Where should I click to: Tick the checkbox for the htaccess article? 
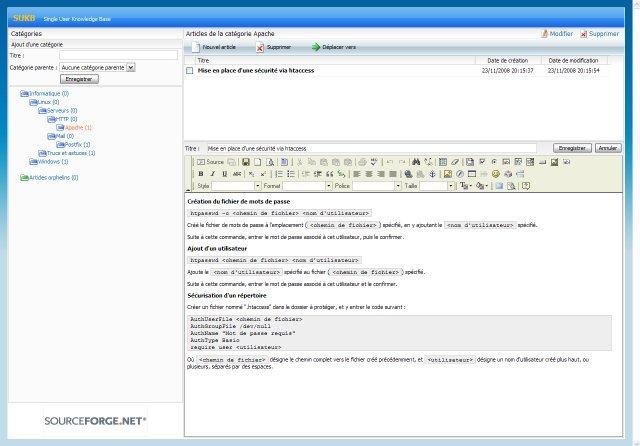[x=189, y=71]
